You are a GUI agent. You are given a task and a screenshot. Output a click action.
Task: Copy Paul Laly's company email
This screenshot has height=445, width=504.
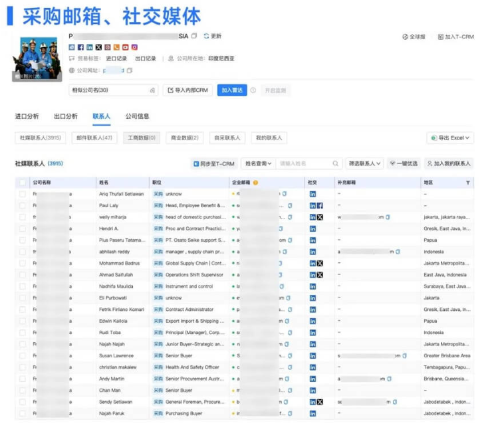[290, 205]
